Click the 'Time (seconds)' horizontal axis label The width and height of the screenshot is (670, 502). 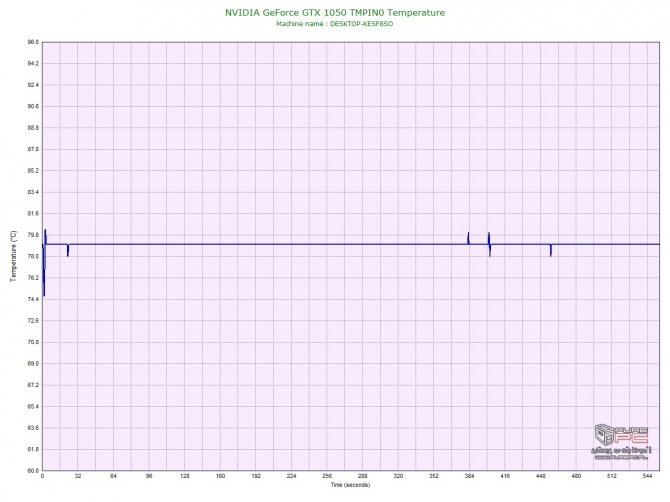tap(350, 485)
